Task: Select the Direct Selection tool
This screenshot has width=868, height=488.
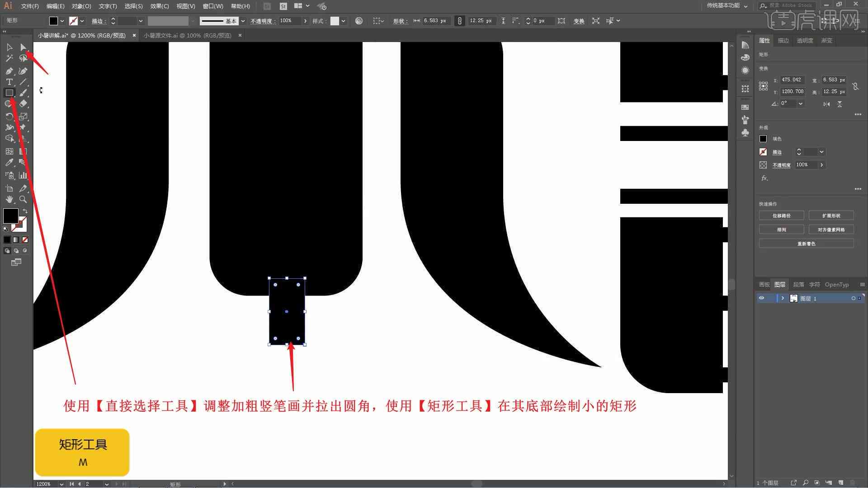Action: (23, 47)
